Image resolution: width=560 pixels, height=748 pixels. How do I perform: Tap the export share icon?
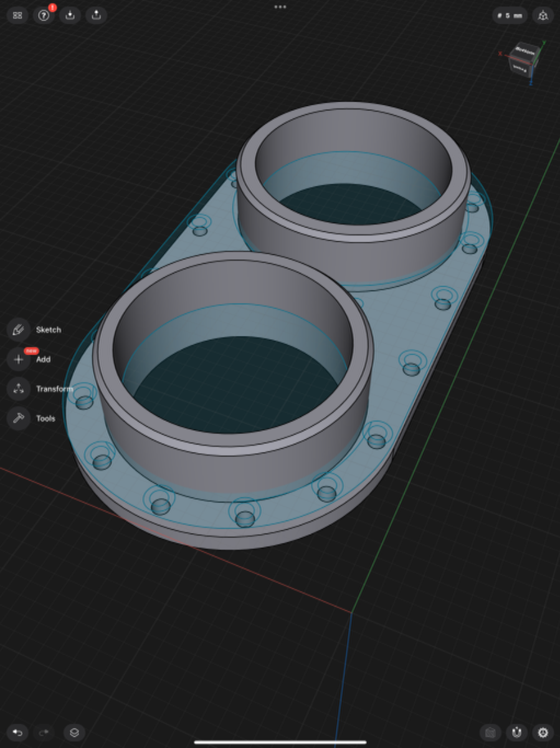coord(97,16)
